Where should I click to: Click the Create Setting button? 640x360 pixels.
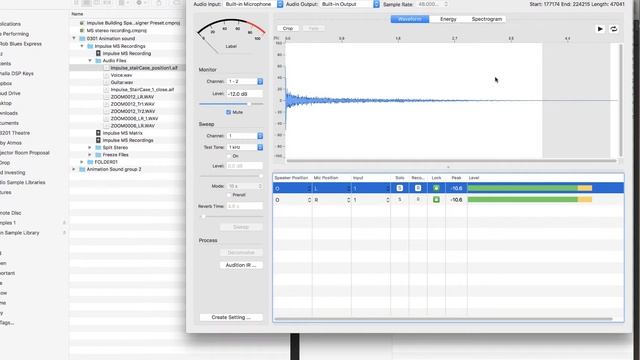pos(231,317)
